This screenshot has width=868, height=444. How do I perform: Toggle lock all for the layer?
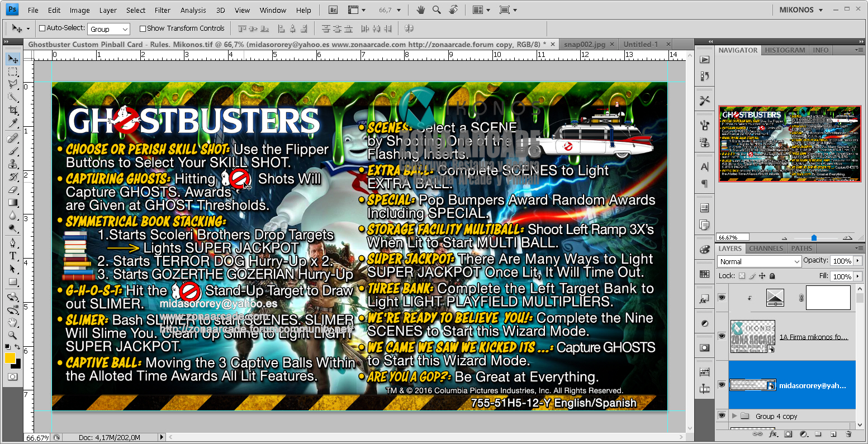tap(772, 276)
